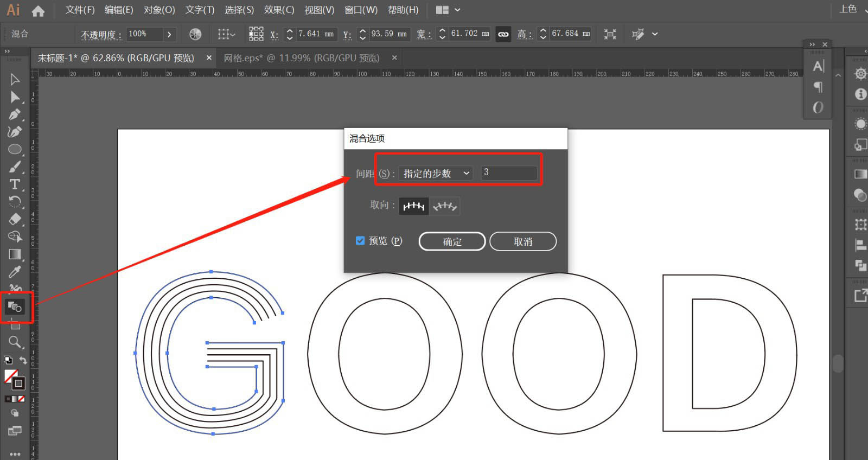Confirm blend options with 确定
The width and height of the screenshot is (868, 460).
[x=452, y=241]
